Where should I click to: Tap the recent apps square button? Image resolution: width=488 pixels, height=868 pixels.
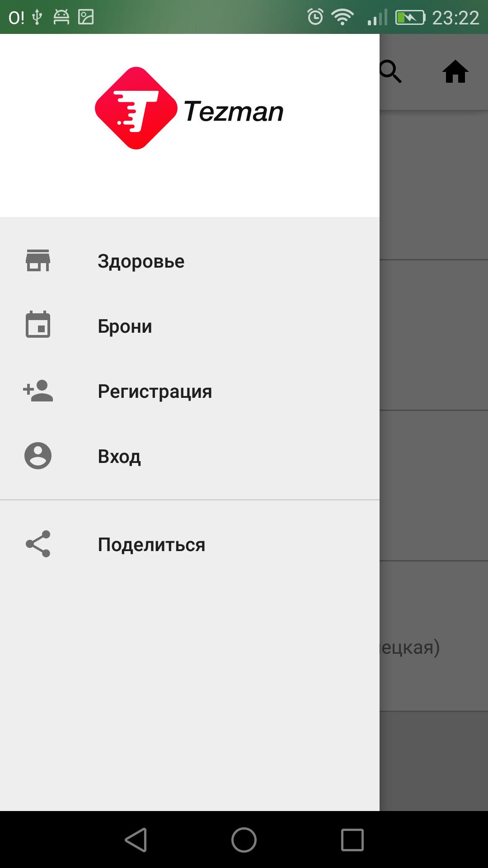(352, 840)
